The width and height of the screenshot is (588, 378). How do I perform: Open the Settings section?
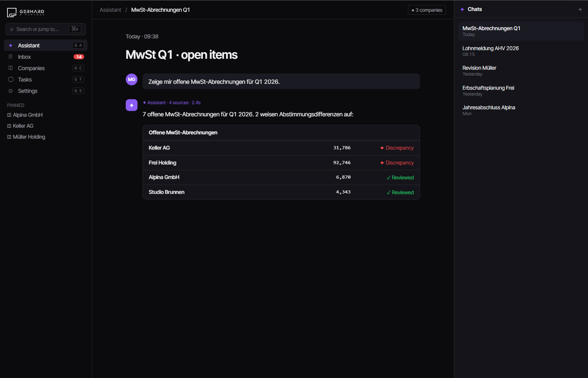coord(45,91)
